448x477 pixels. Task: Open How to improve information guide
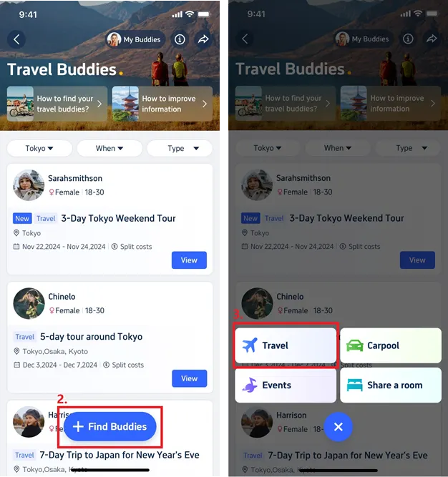coord(162,104)
